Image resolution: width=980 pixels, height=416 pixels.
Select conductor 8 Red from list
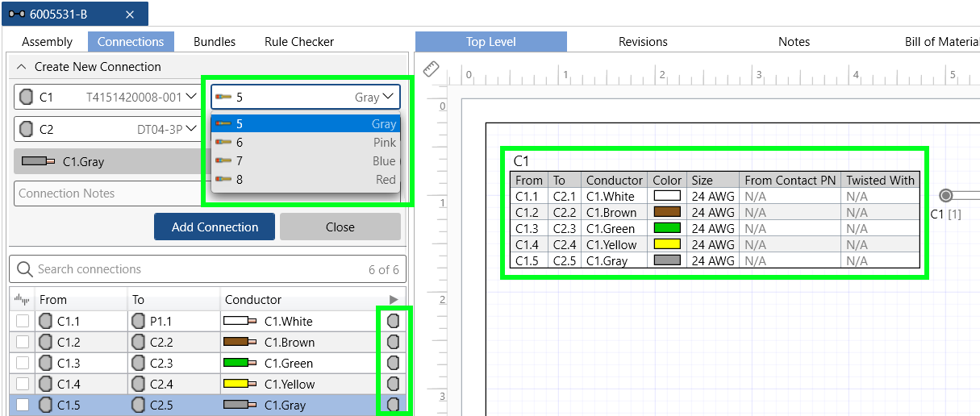306,180
